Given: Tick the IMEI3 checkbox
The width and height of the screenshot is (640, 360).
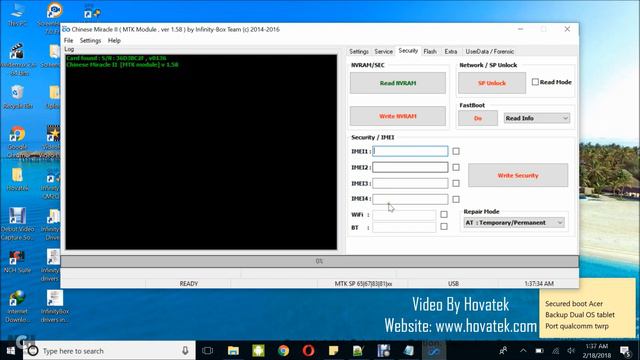Looking at the screenshot, I should (456, 183).
